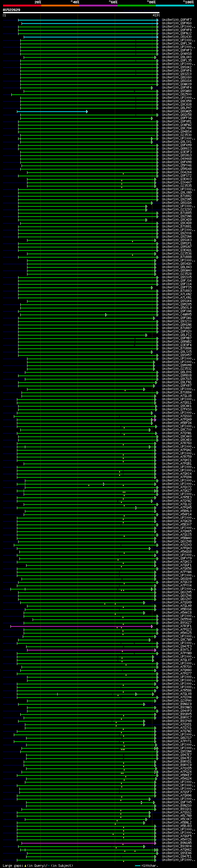Select the UniRef100_Q9ZSN5 hit

177,200
